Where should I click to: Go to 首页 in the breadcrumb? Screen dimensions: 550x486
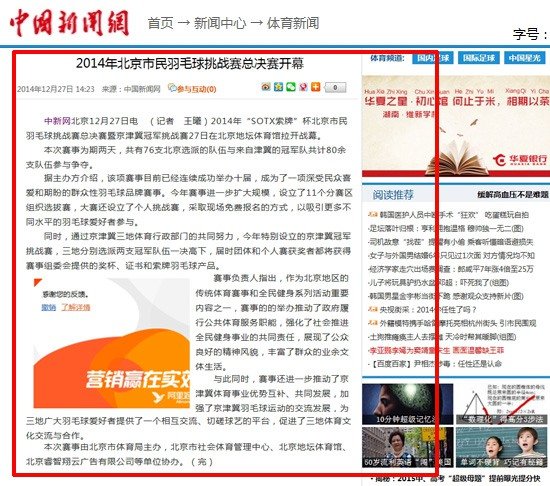point(160,23)
